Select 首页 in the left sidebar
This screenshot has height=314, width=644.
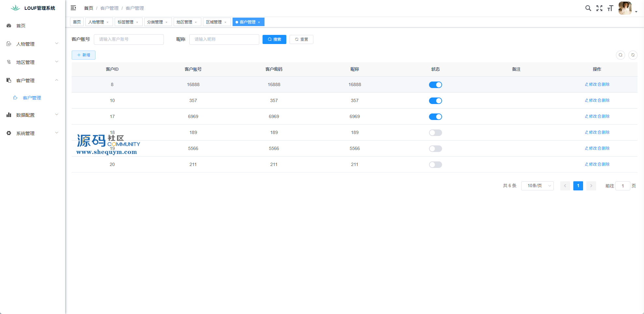tap(21, 26)
